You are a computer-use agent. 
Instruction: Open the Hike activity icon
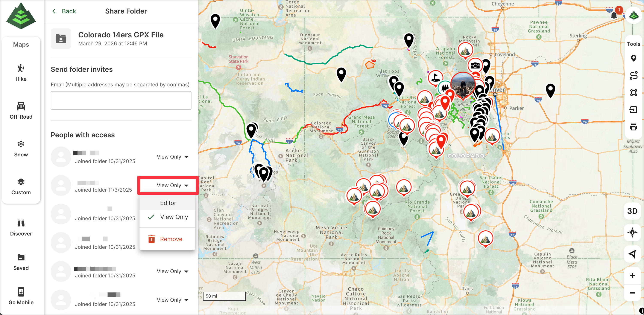[x=21, y=68]
